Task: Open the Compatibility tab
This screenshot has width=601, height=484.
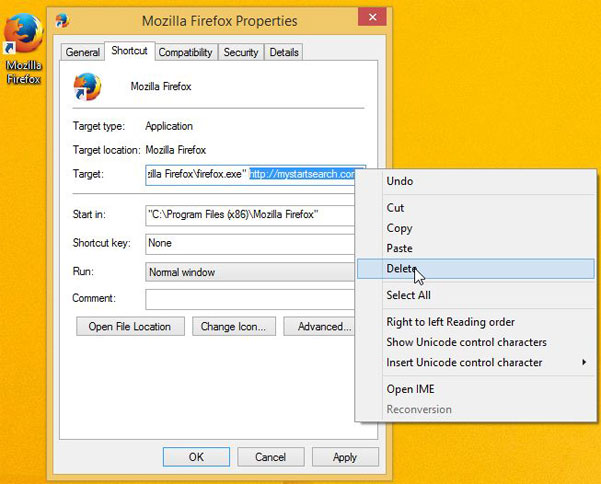Action: (185, 52)
